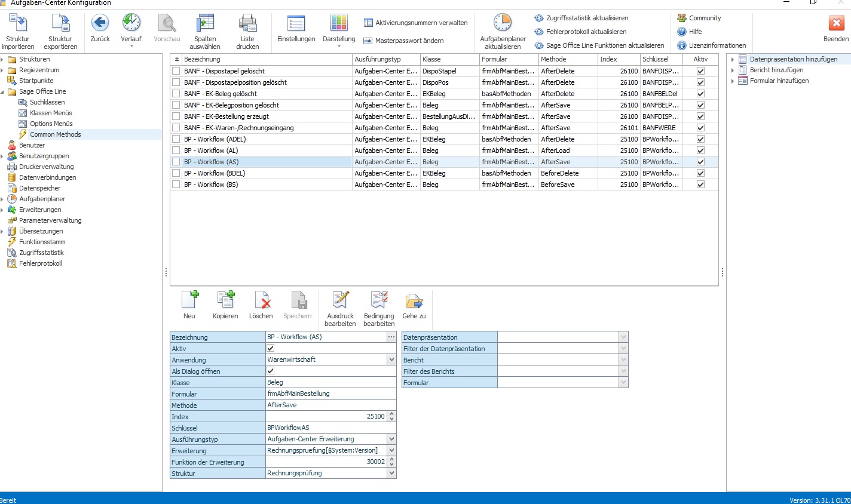
Task: Sort by the Bezeichnung column header
Action: 267,59
